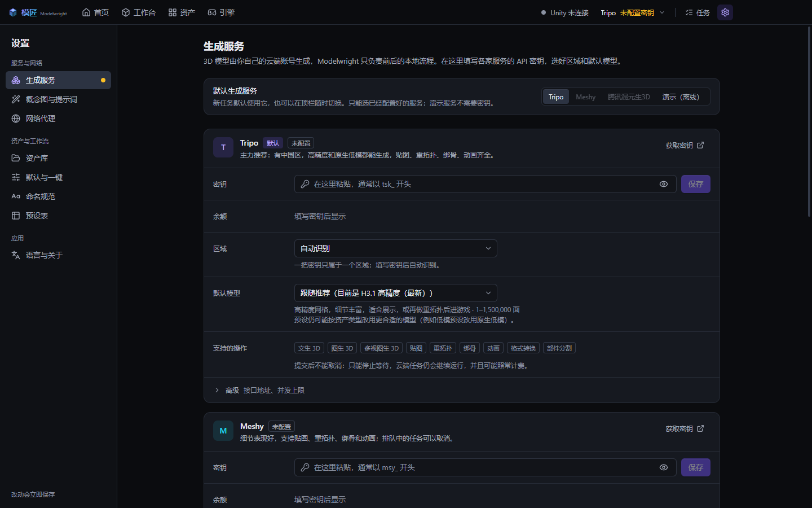Image resolution: width=812 pixels, height=508 pixels.
Task: Toggle Tripo key visibility eye icon
Action: point(664,184)
